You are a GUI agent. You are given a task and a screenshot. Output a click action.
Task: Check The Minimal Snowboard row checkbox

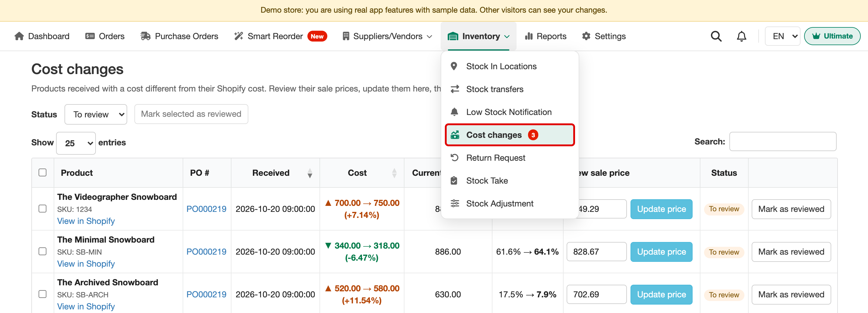tap(42, 251)
